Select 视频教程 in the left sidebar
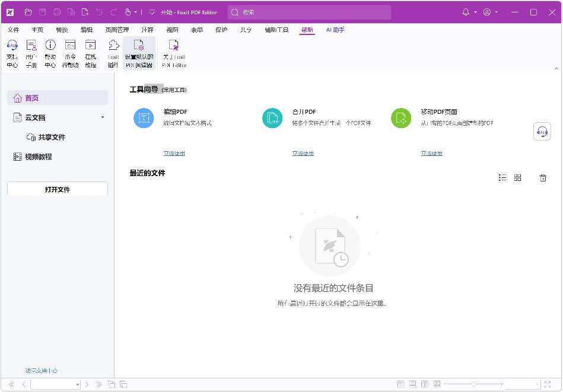This screenshot has width=563, height=392. coord(32,157)
